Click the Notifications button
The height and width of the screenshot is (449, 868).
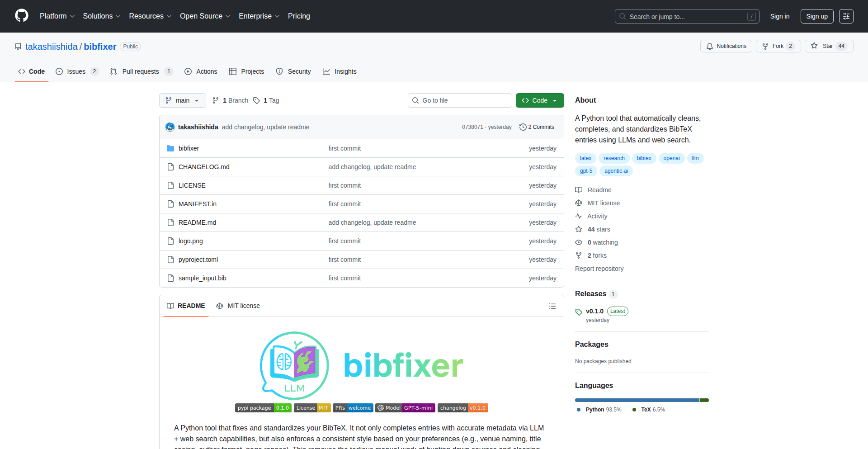coord(726,46)
